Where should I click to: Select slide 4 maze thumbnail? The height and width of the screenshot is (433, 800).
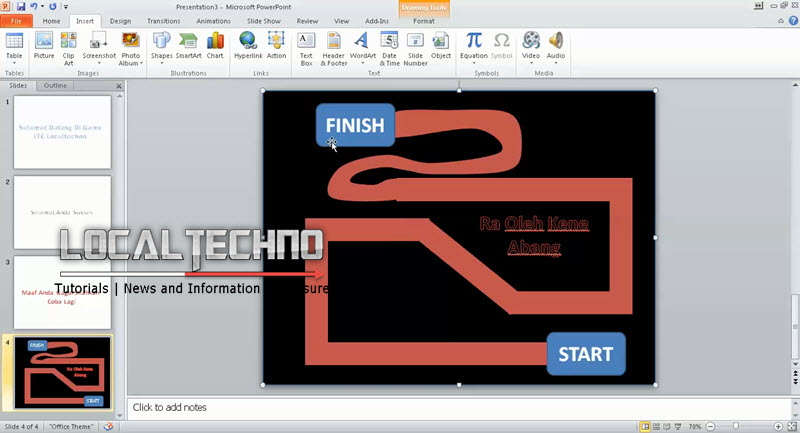coord(62,372)
